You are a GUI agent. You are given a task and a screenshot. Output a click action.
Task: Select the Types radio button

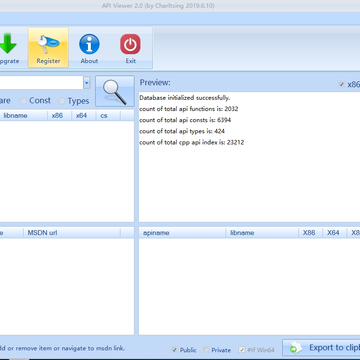[x=62, y=101]
